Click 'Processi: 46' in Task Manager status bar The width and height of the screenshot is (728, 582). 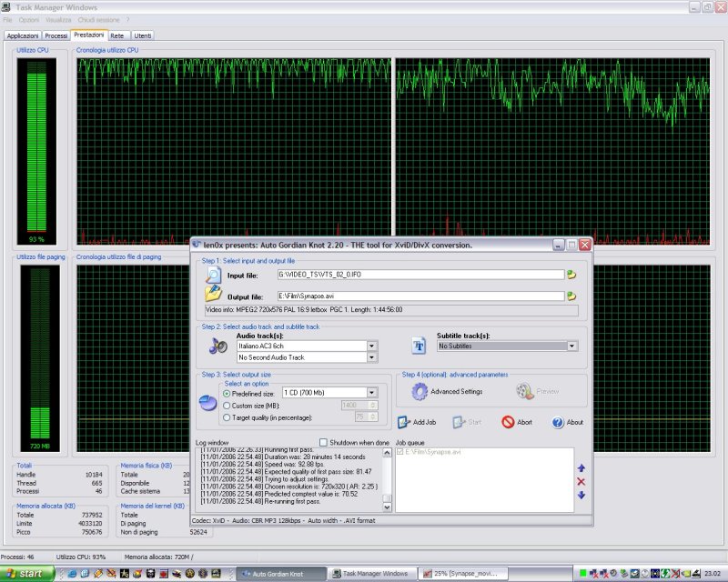pos(17,557)
